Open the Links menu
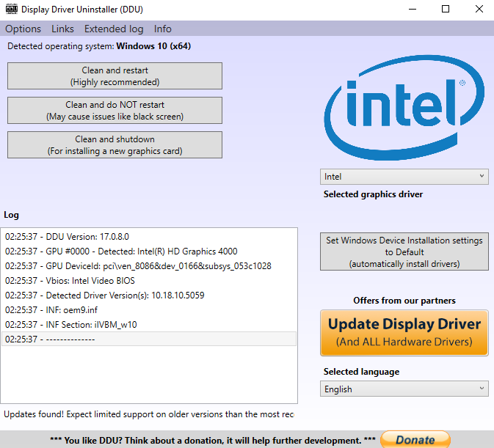 (x=62, y=29)
